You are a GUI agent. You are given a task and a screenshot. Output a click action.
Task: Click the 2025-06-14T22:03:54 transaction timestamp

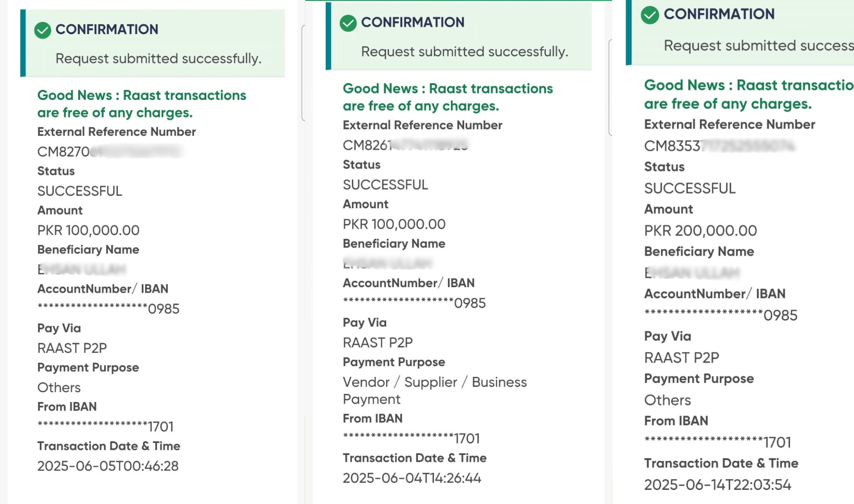[717, 485]
